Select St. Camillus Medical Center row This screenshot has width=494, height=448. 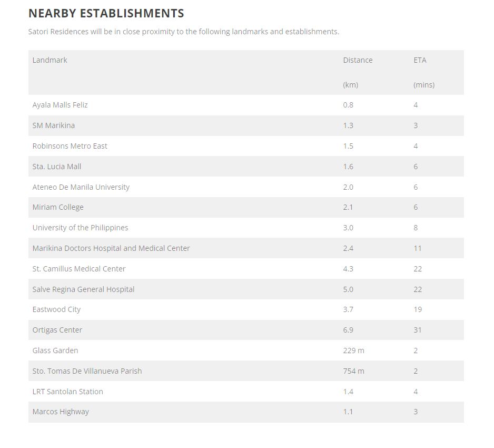[x=79, y=269]
